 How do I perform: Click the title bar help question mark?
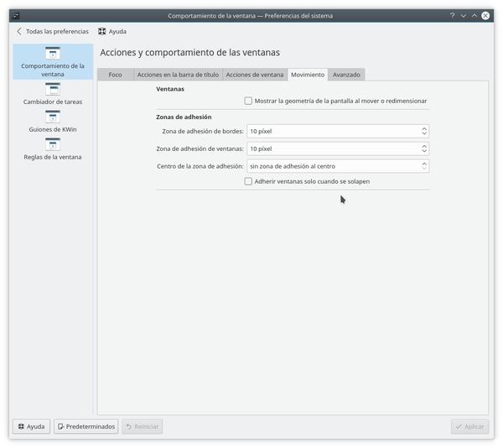tap(452, 15)
